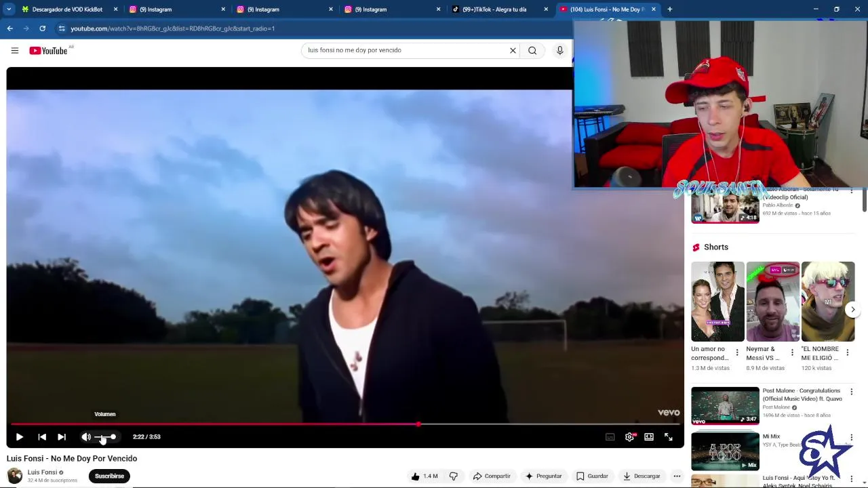Open the 'EL NOMBRE ME ELIGIÓ' short
This screenshot has height=488, width=868.
[x=828, y=302]
